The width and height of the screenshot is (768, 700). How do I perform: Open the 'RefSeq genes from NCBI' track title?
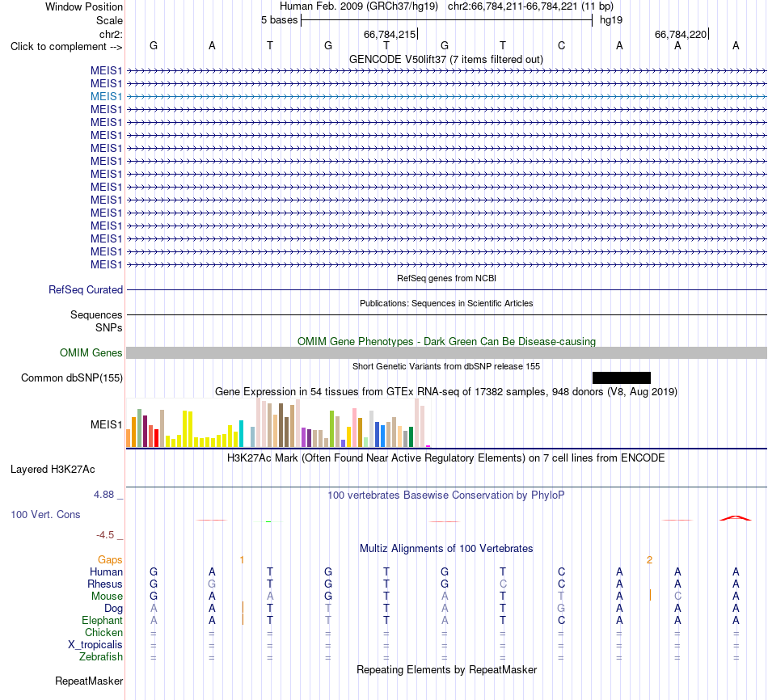click(446, 278)
